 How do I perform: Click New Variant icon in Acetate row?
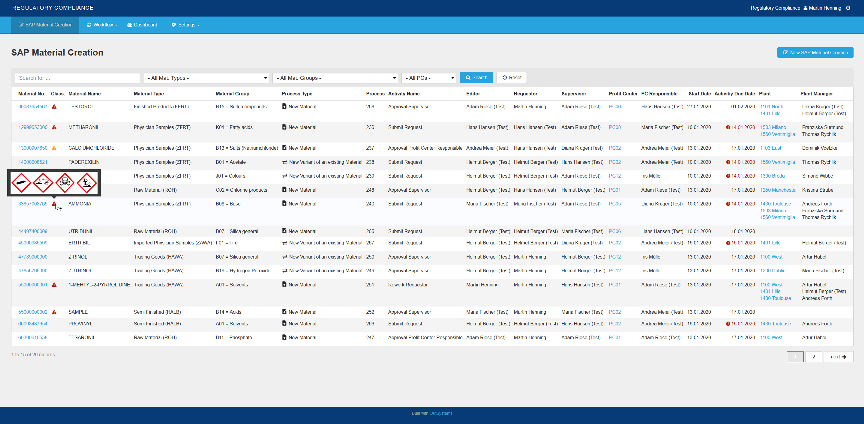(x=284, y=162)
